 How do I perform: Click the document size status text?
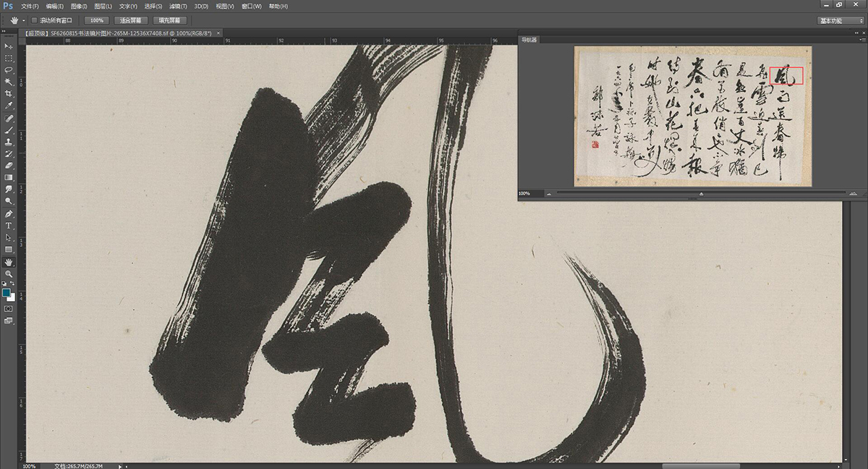(79, 466)
